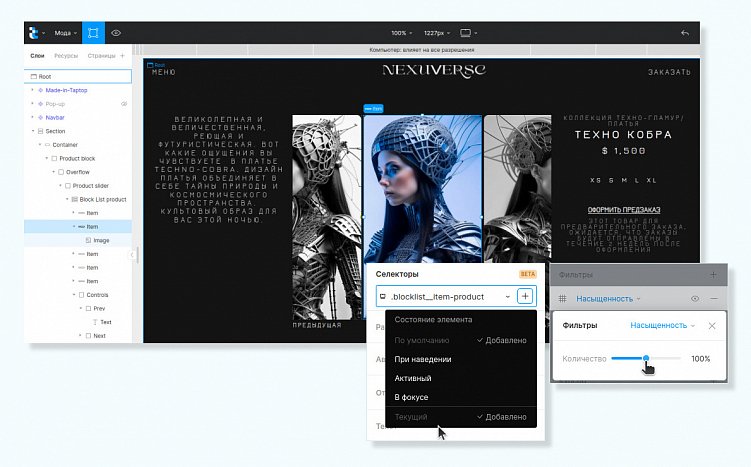Click the 100% value beside Количество
This screenshot has width=751, height=467.
[x=701, y=359]
